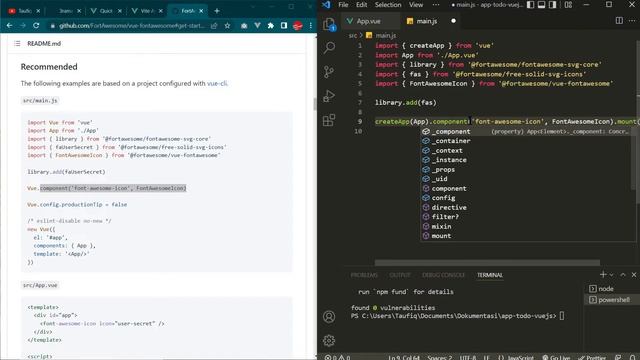Toggle the primary side bar layout icon

click(x=530, y=5)
